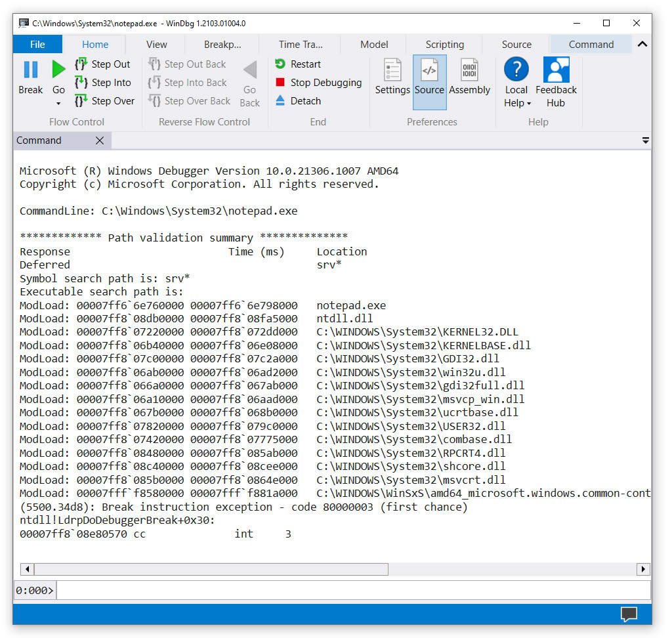Viewport: 672px width, 638px height.
Task: Switch to the Breakpoints ribbon tab
Action: coord(222,45)
